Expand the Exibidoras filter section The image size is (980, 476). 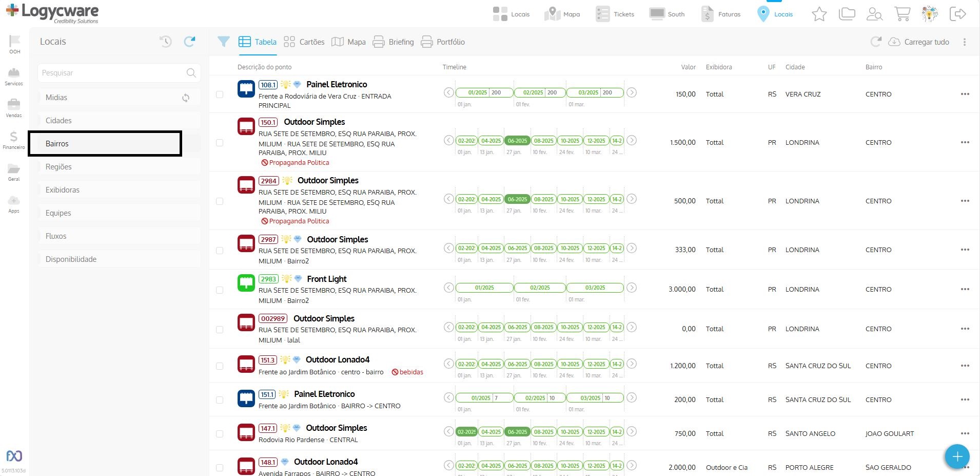point(119,190)
